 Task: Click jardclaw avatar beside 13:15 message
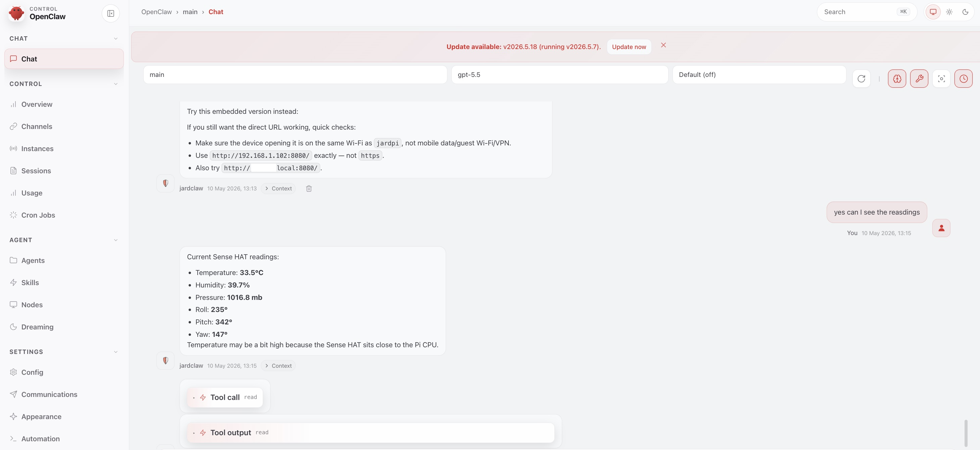(165, 360)
